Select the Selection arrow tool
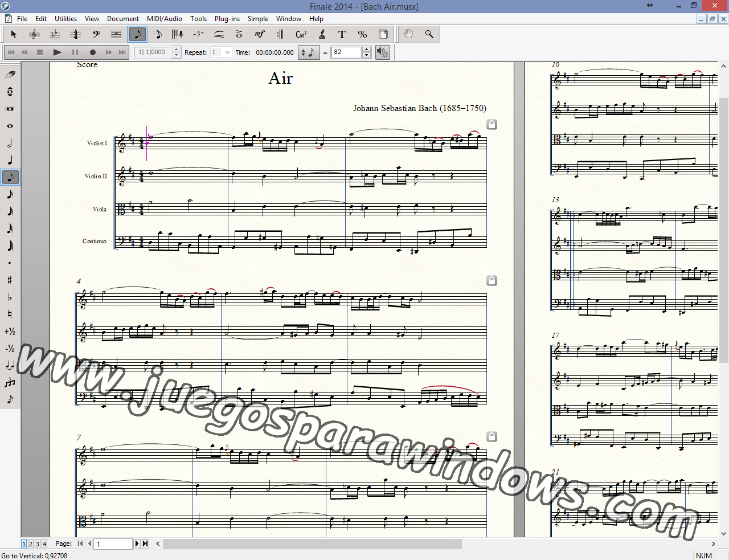 14,35
